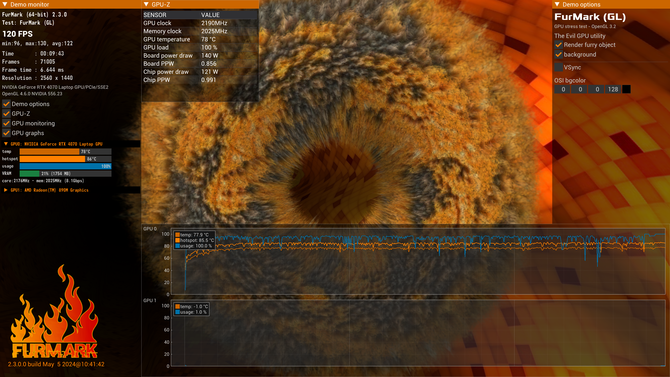Click the black OSI bgcolor swatch
Image resolution: width=670 pixels, height=377 pixels.
[x=626, y=89]
